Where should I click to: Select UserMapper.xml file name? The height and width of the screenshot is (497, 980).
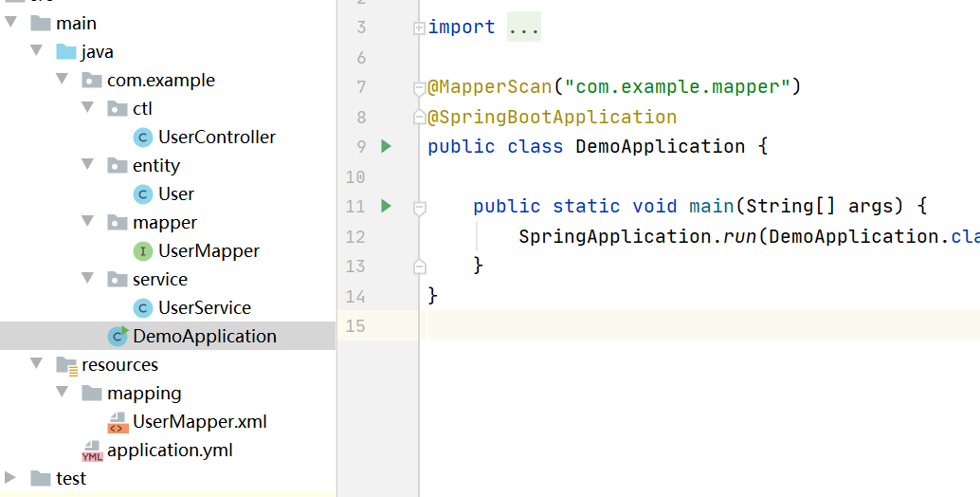pos(199,421)
